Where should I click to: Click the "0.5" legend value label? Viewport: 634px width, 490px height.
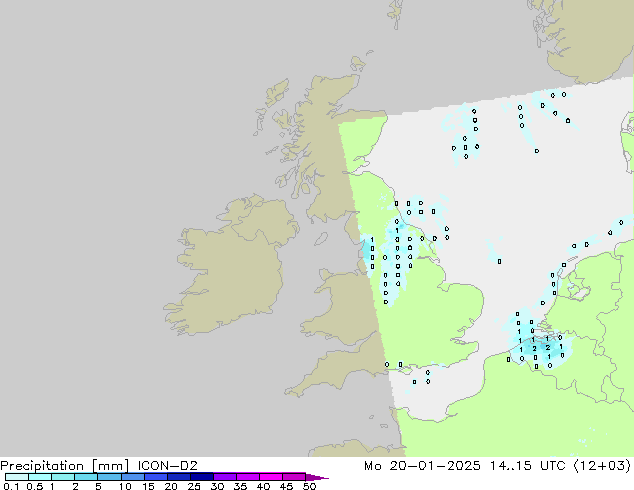point(35,486)
